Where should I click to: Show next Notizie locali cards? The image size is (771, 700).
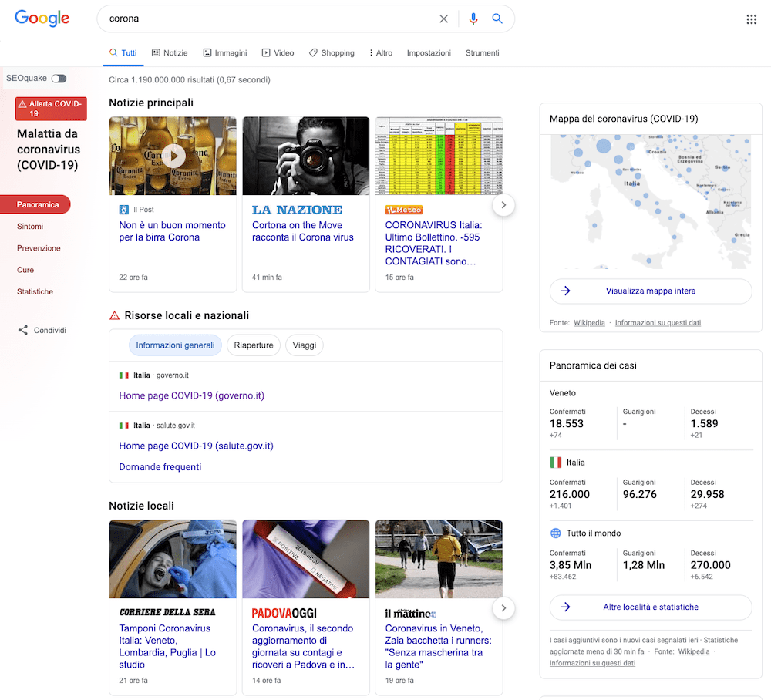tap(503, 608)
